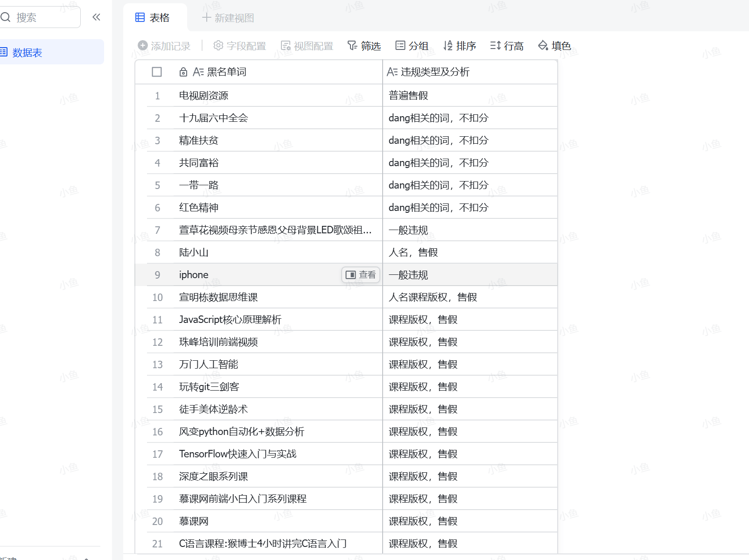Click the text field icon beside 黑名单词

click(x=198, y=71)
